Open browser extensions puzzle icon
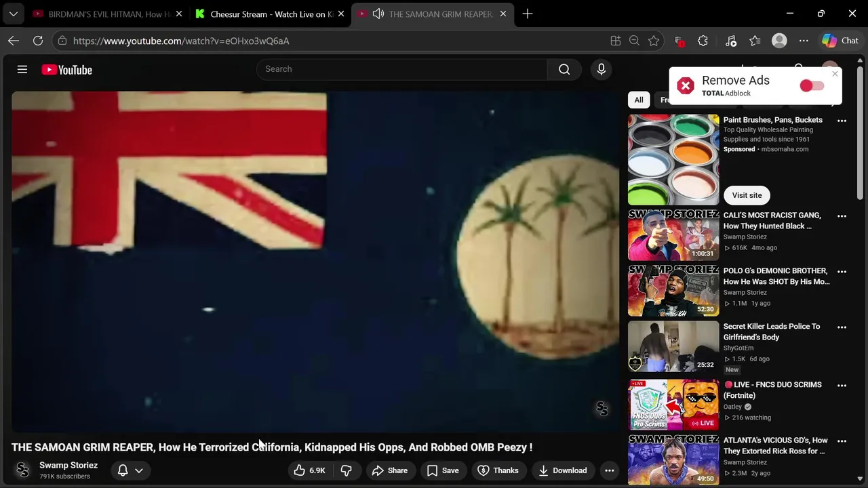 [x=703, y=41]
